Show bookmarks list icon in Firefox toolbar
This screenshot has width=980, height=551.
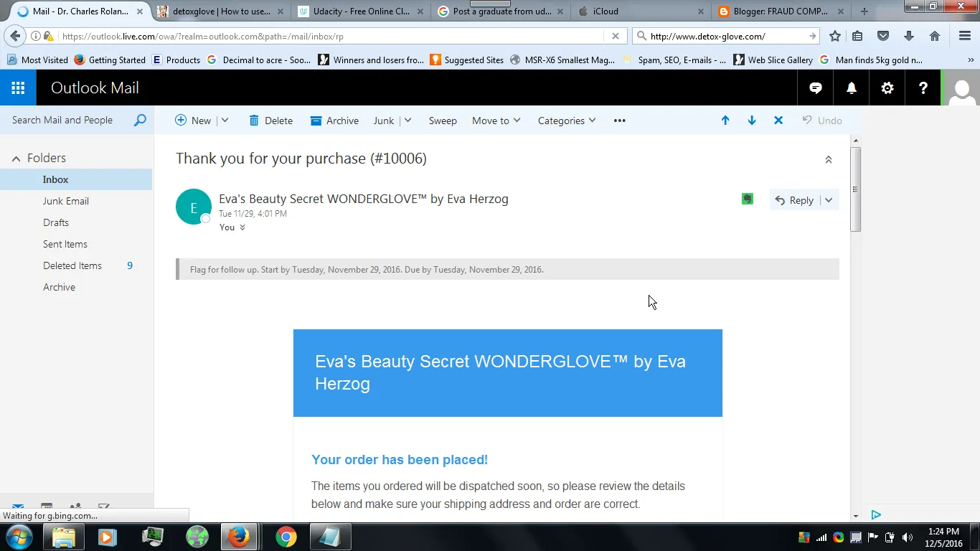(857, 36)
